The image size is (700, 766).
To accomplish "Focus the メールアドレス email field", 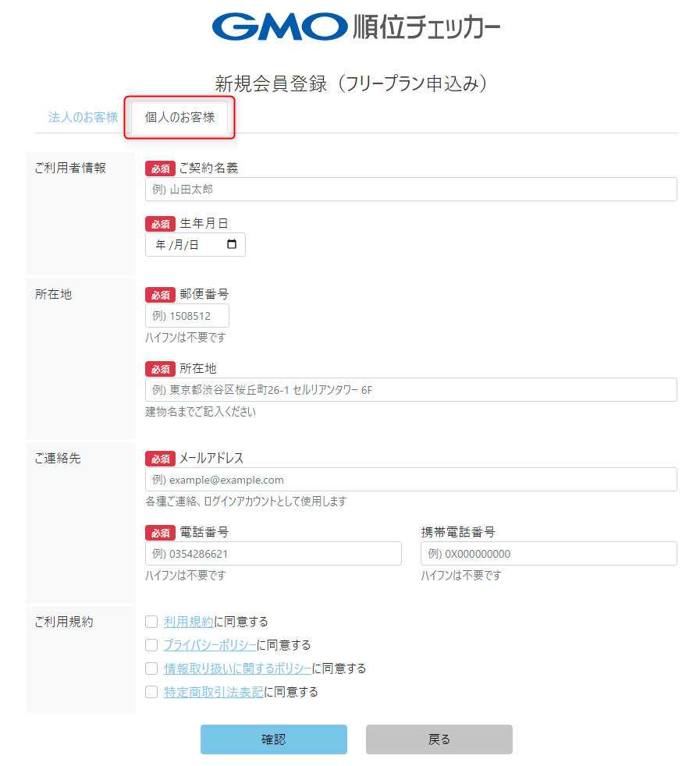I will click(x=411, y=479).
